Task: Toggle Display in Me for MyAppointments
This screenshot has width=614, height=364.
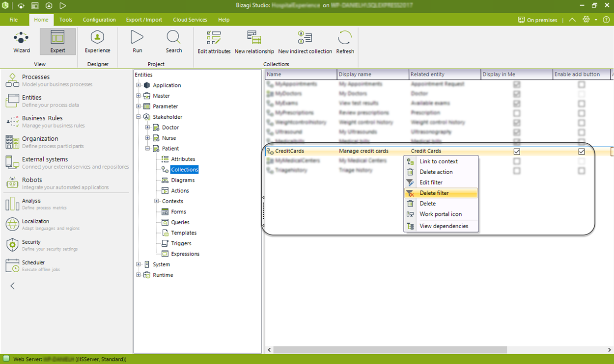Action: click(x=517, y=84)
